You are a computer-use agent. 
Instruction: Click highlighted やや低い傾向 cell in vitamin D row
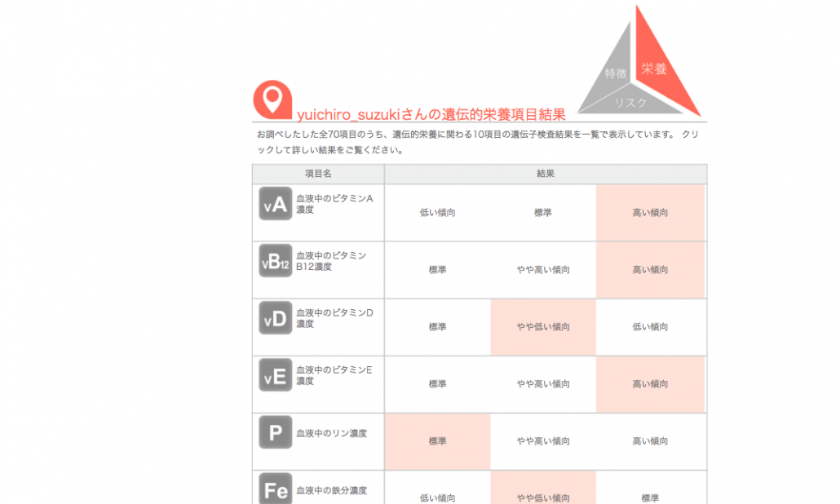pyautogui.click(x=543, y=327)
